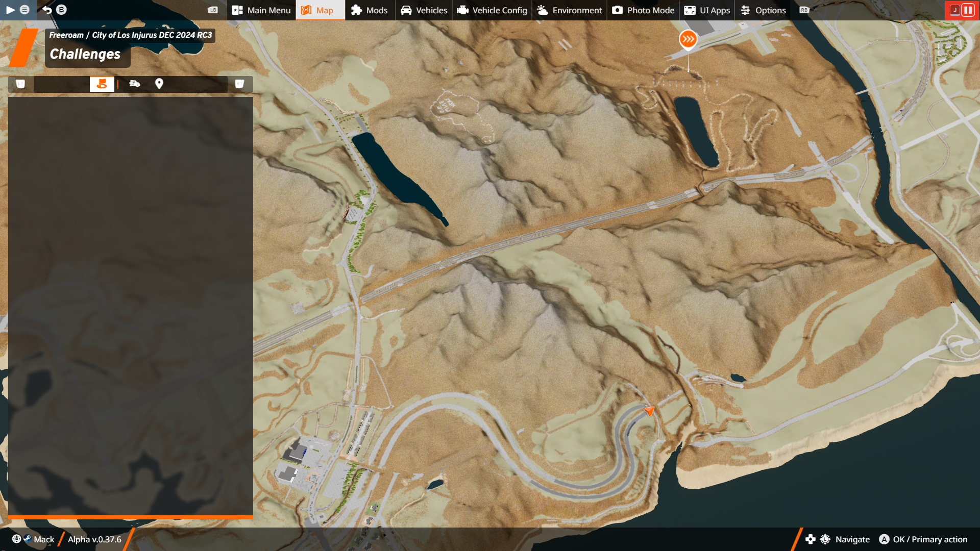Click the play icon at top-left
This screenshot has height=551, width=980.
(10, 10)
